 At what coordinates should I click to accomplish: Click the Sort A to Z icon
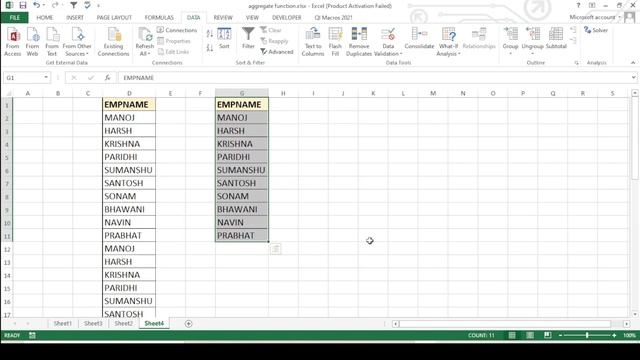210,34
